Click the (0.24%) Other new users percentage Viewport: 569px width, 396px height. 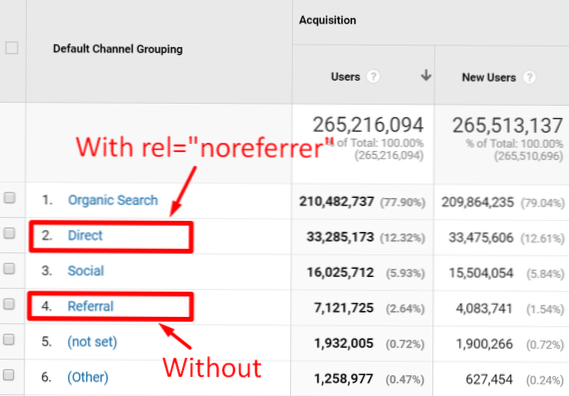(x=545, y=380)
